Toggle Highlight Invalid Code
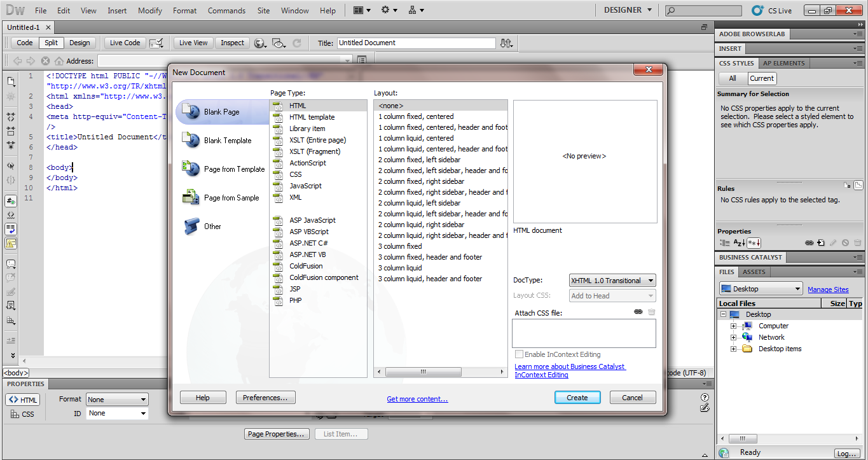The height and width of the screenshot is (460, 868). tap(11, 215)
